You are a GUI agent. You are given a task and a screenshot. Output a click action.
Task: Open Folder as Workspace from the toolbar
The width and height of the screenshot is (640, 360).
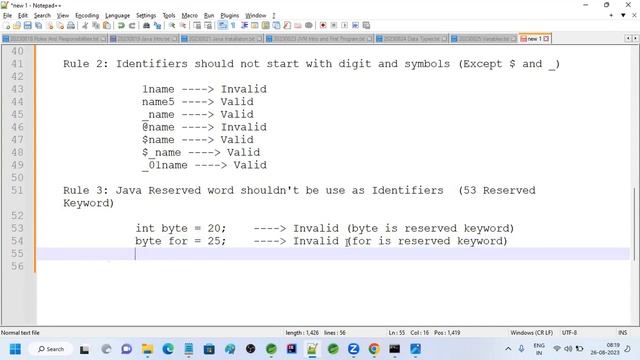(298, 25)
